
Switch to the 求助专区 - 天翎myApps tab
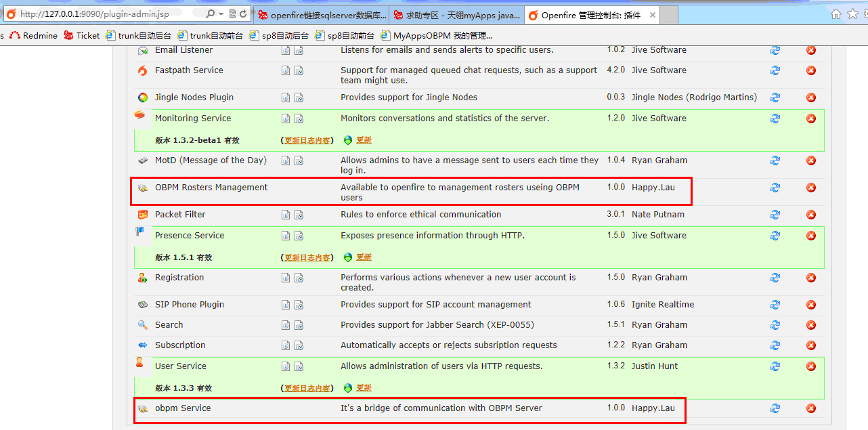456,15
